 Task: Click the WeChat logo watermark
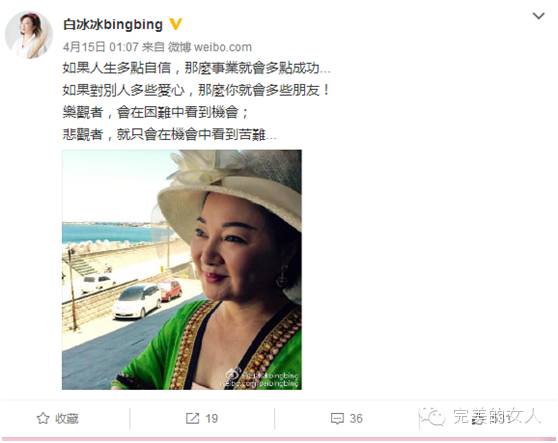pyautogui.click(x=432, y=417)
